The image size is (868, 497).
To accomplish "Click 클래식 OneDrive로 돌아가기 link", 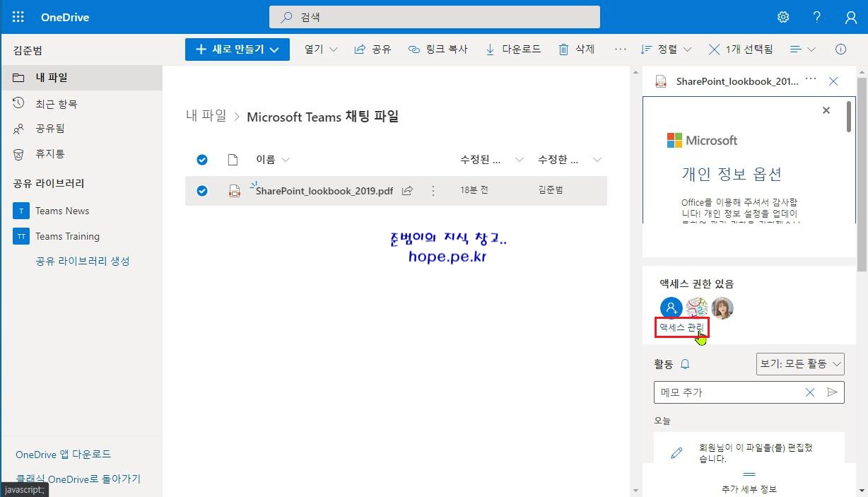I will click(x=78, y=479).
